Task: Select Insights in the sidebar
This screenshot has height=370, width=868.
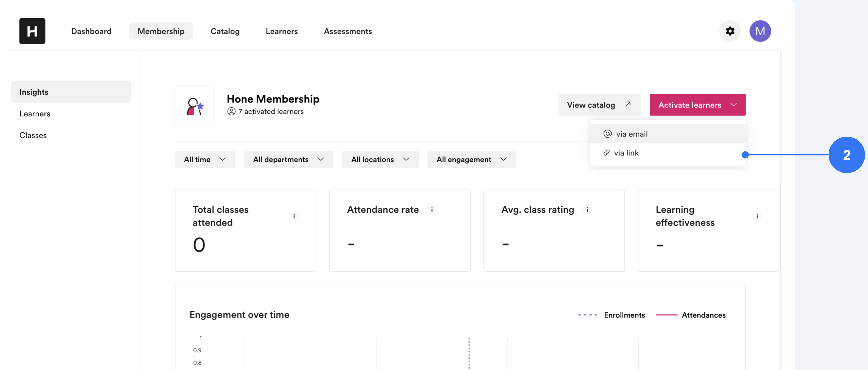Action: (x=71, y=92)
